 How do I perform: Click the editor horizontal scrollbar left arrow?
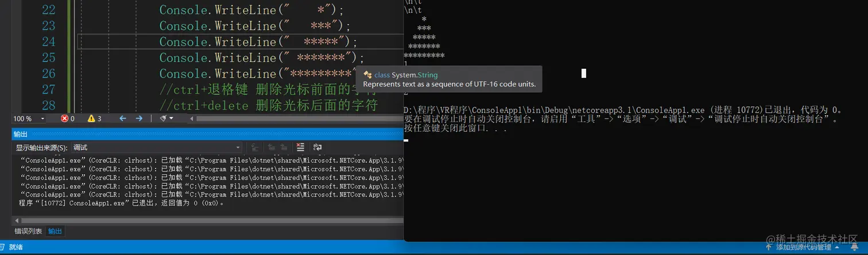(x=192, y=119)
